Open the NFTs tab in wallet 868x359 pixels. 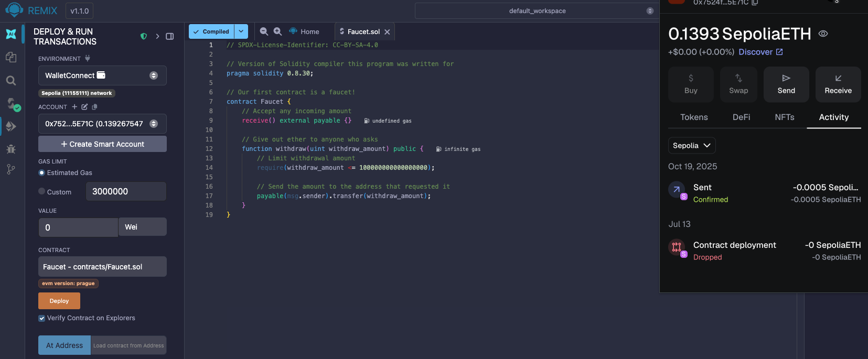[x=785, y=117]
